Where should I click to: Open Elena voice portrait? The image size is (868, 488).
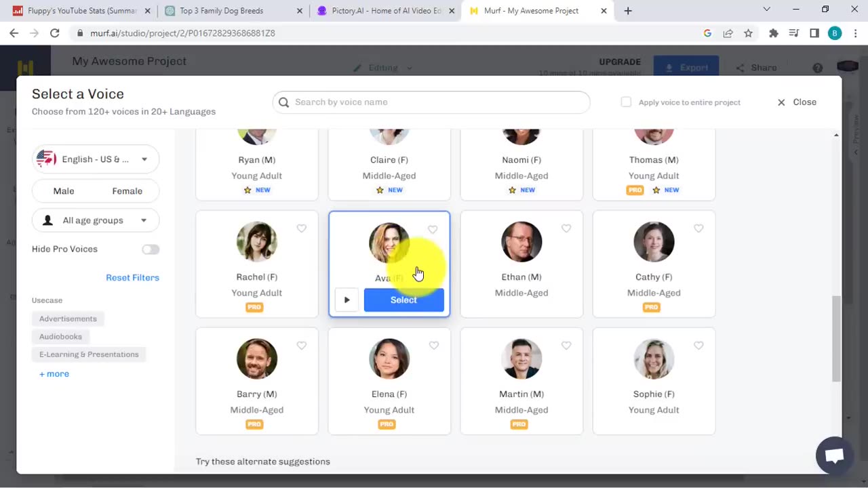389,359
